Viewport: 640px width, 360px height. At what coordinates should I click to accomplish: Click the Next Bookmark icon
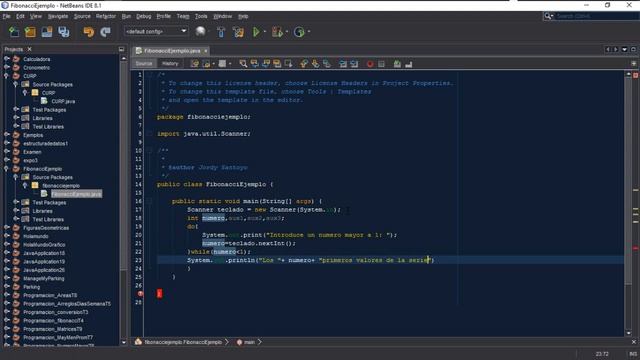click(315, 64)
